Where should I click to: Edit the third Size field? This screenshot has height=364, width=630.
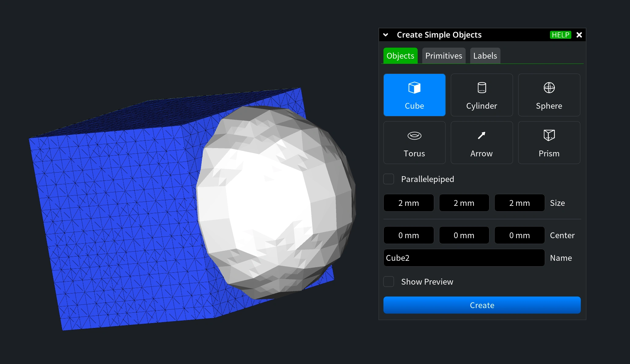click(519, 203)
